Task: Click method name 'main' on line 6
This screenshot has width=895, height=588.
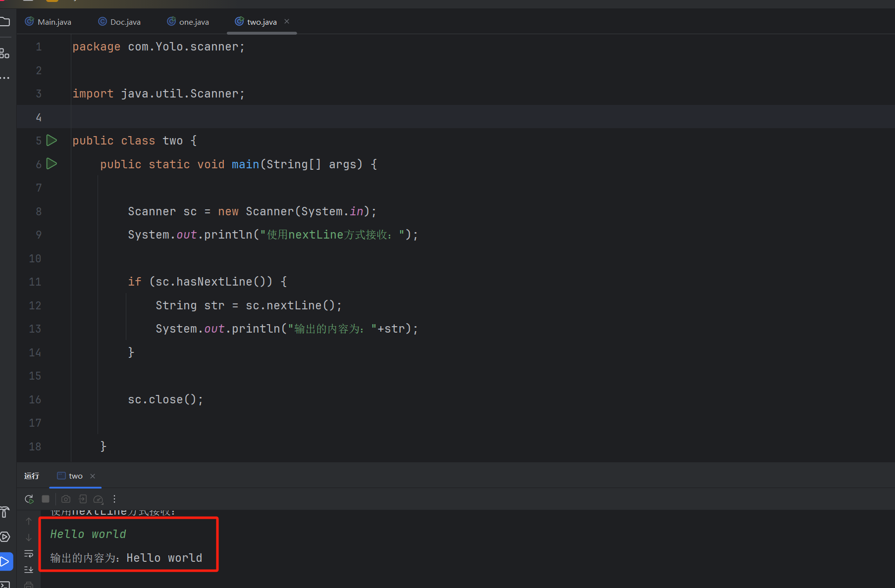Action: coord(246,164)
